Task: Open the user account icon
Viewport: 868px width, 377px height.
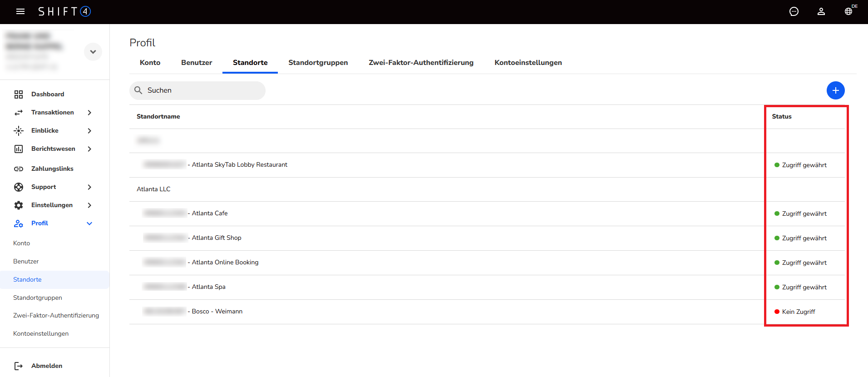Action: tap(821, 11)
